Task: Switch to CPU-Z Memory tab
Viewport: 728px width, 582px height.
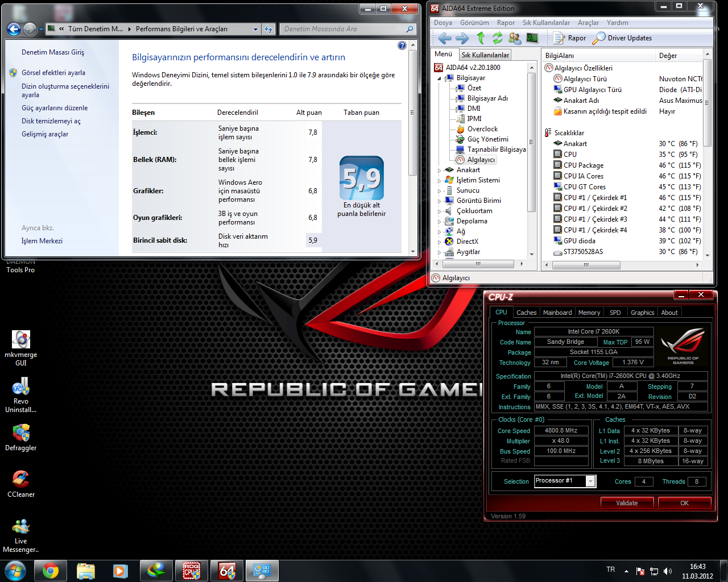Action: click(x=589, y=313)
